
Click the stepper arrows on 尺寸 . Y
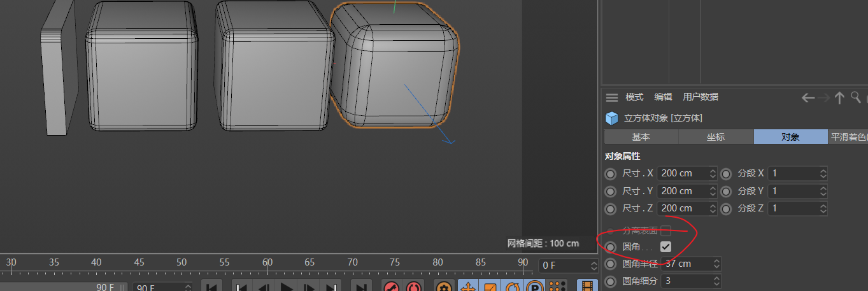pos(713,191)
